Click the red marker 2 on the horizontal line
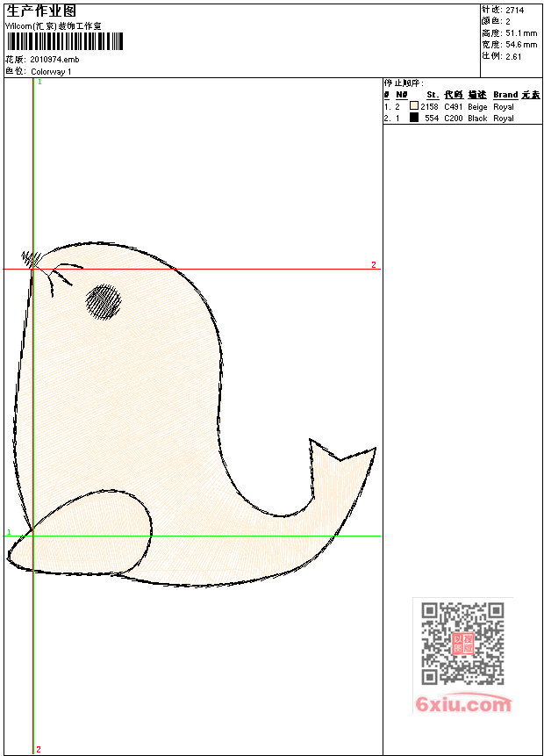This screenshot has width=544, height=756. (373, 264)
